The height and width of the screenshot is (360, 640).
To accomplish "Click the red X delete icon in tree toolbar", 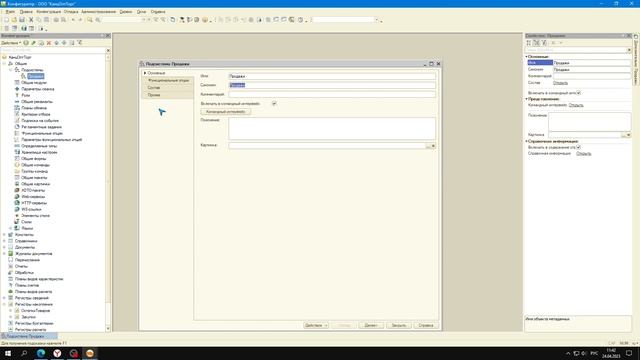I will pyautogui.click(x=49, y=43).
